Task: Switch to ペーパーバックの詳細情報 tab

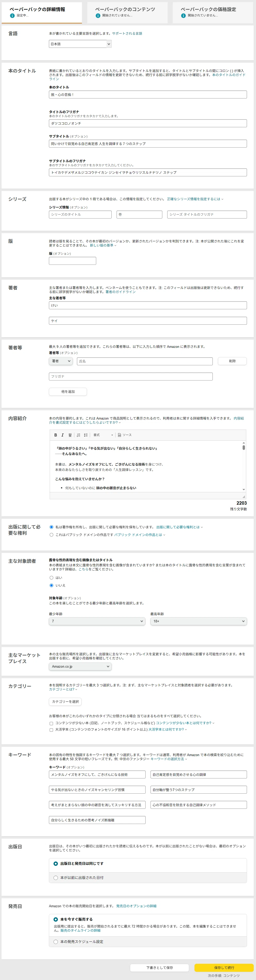Action: [42, 12]
